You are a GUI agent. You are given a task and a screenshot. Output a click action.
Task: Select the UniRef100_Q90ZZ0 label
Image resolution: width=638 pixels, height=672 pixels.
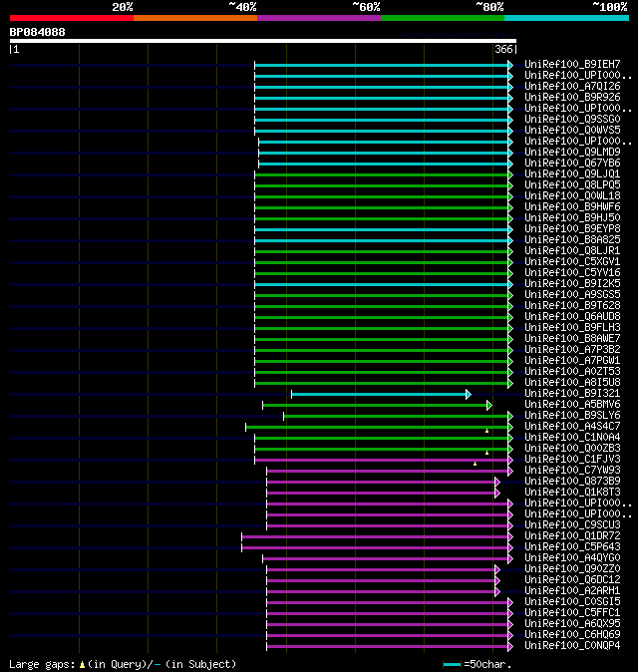click(x=572, y=568)
